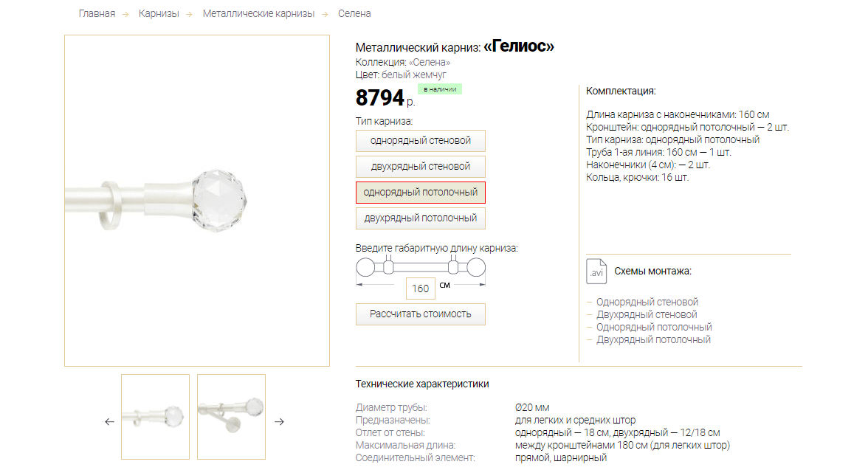Image resolution: width=868 pixels, height=470 pixels.
Task: Click the next thumbnail arrow
Action: [280, 422]
